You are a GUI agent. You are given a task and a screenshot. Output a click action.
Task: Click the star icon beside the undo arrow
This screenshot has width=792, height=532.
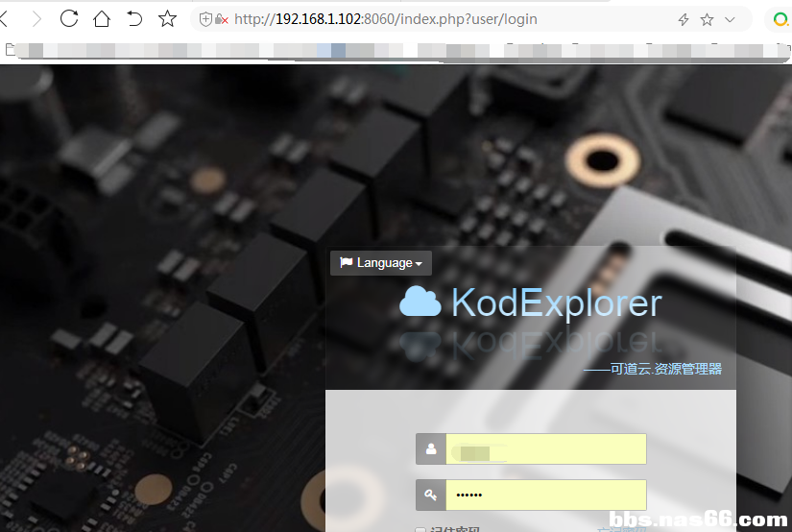[x=167, y=19]
